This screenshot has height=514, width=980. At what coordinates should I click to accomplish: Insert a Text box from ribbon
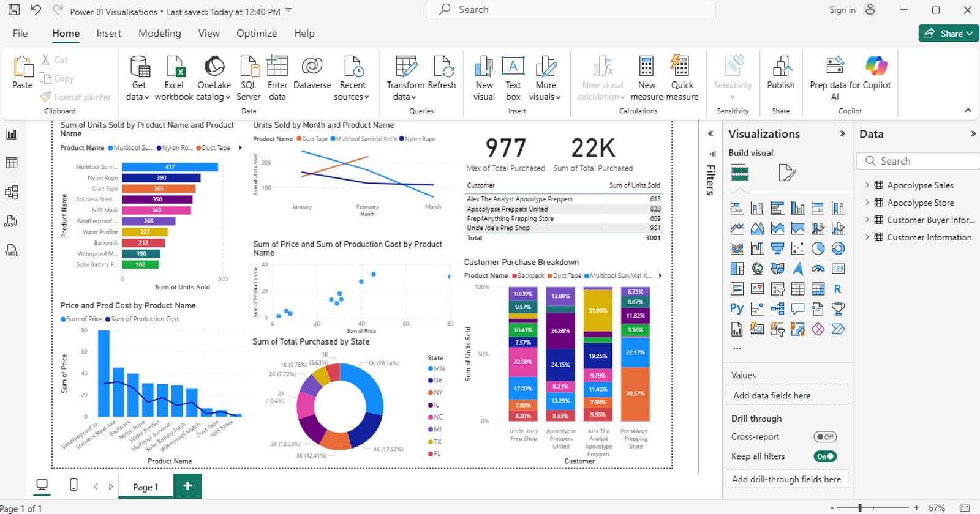click(x=513, y=67)
